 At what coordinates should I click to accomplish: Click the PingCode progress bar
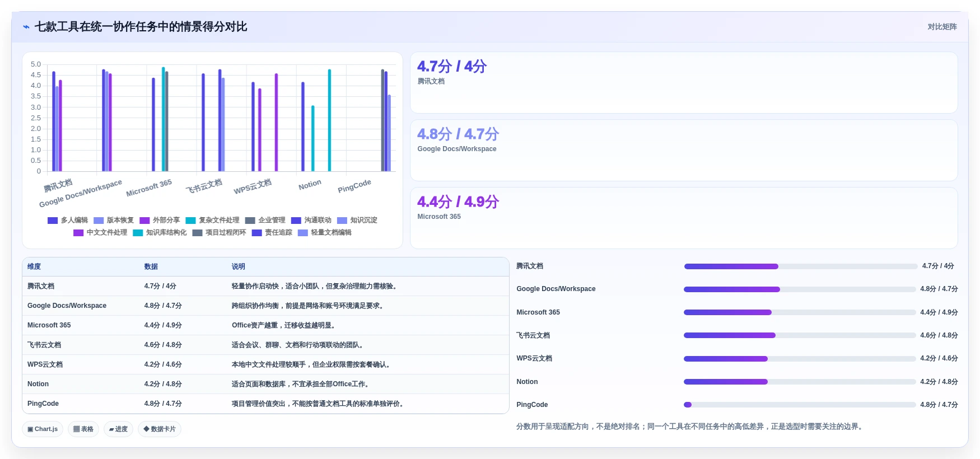coord(800,405)
